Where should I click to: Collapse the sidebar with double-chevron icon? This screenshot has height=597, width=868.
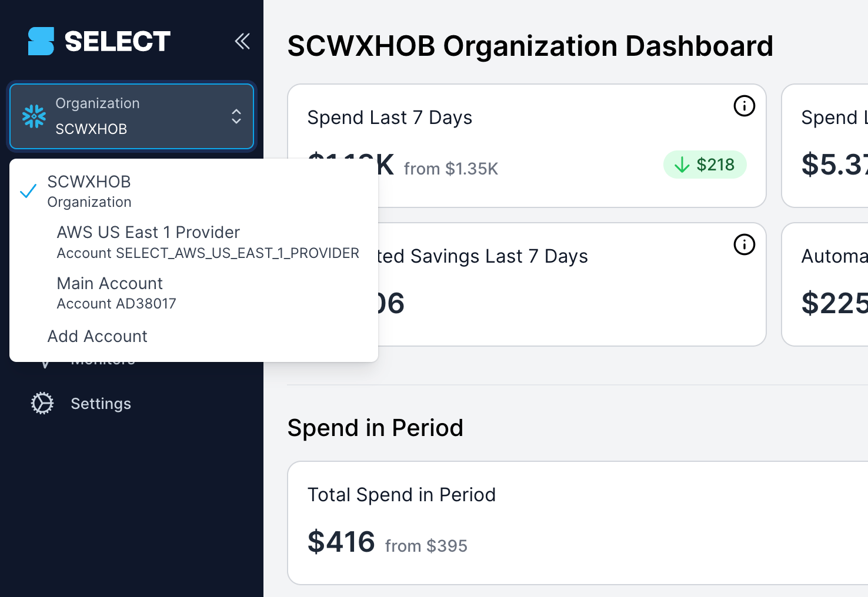242,41
